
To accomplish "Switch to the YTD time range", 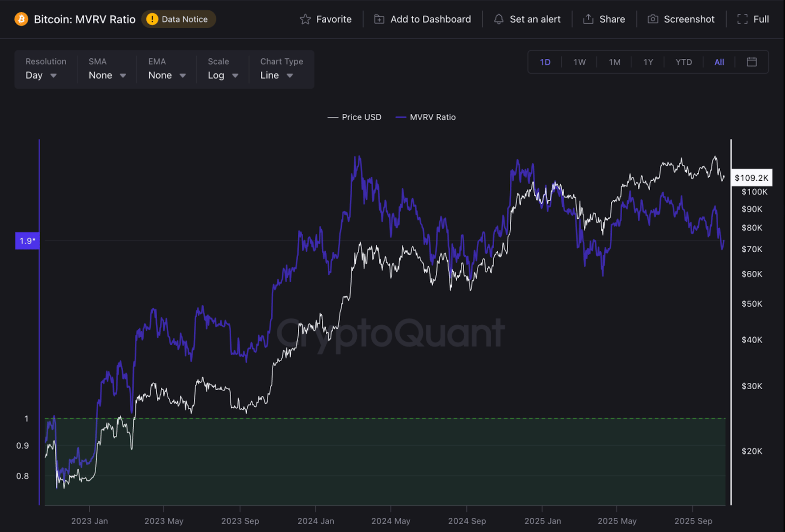I will coord(683,62).
